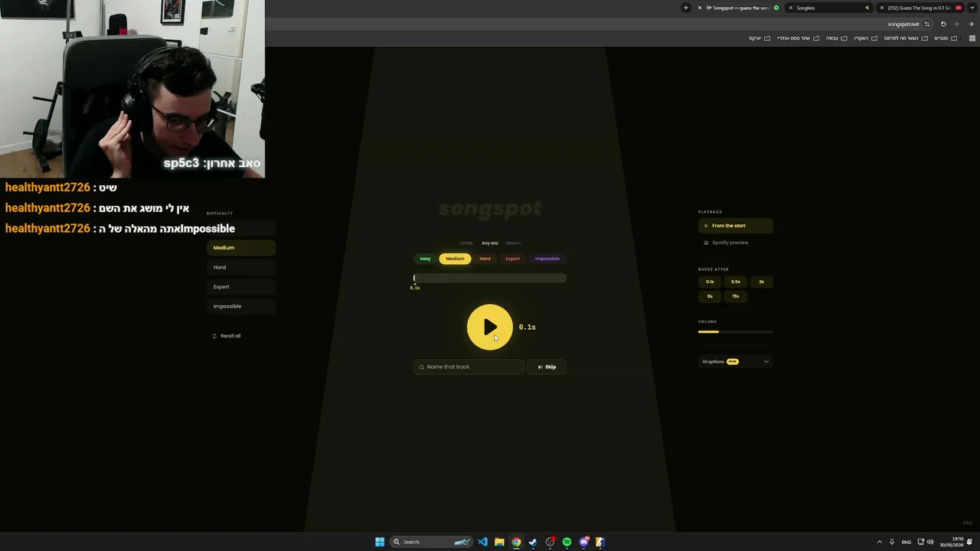Viewport: 980px width, 551px height.
Task: Open OBS Studio from the taskbar
Action: 550,542
